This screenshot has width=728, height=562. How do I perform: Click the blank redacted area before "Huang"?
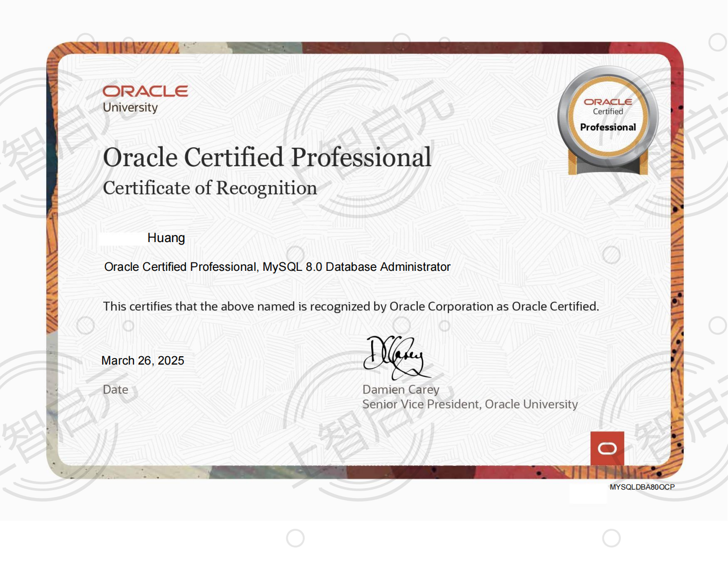(122, 239)
